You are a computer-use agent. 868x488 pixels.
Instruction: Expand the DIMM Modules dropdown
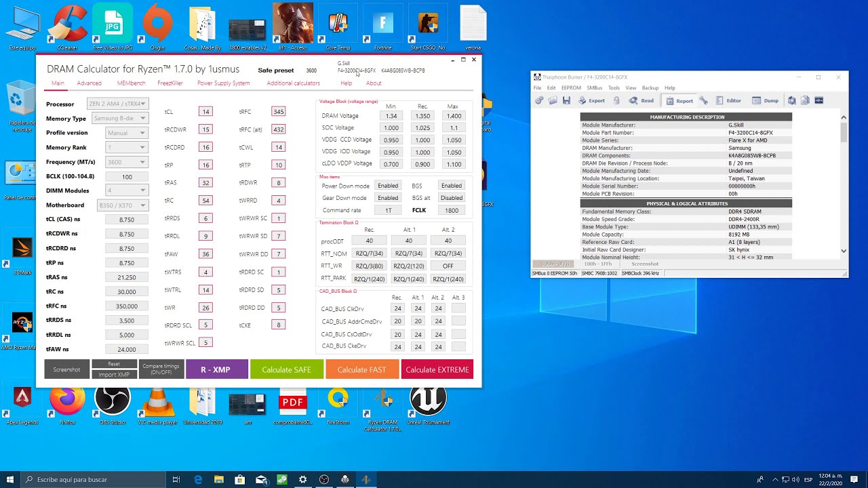pyautogui.click(x=127, y=190)
